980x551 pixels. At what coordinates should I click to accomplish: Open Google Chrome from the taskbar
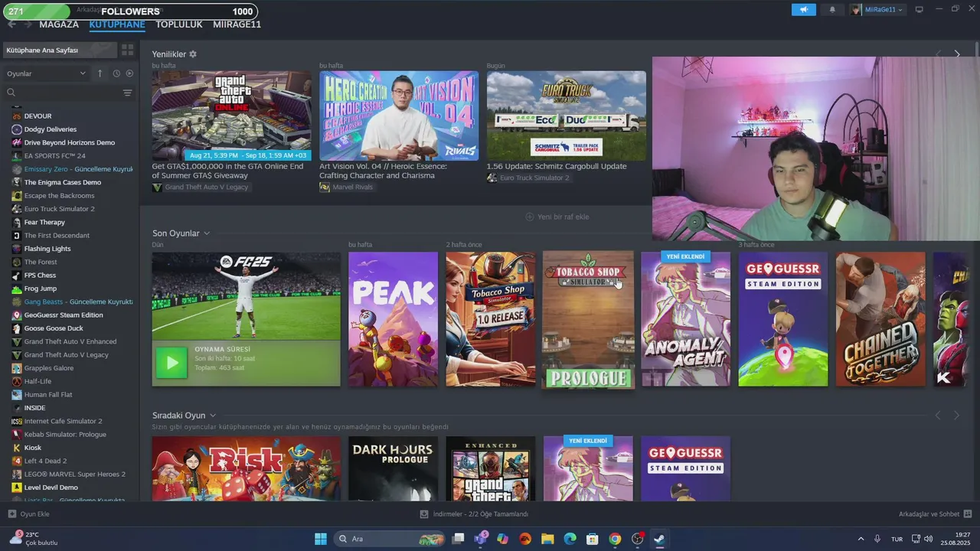click(x=615, y=539)
